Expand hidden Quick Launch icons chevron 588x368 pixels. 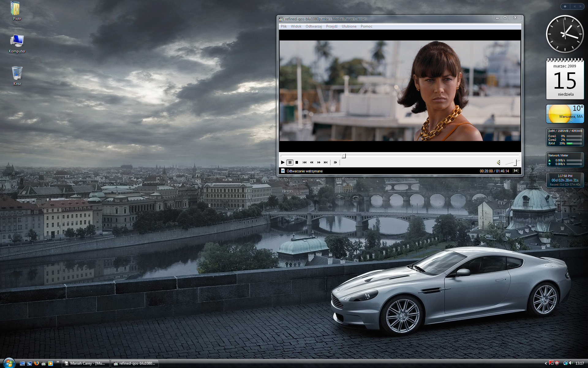58,362
